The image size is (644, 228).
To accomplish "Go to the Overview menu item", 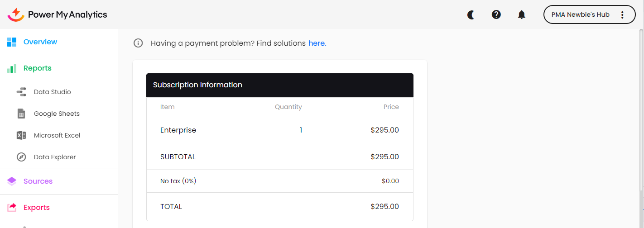I will pos(40,42).
